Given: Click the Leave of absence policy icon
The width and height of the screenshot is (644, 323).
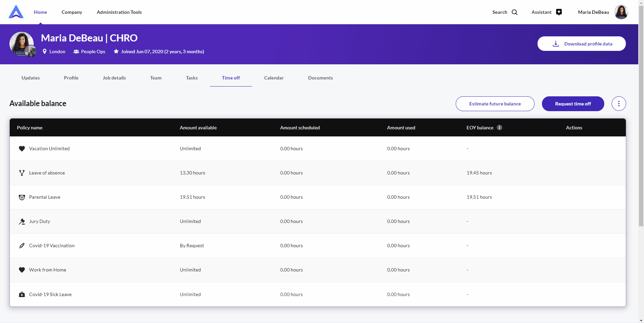Looking at the screenshot, I should coord(22,173).
